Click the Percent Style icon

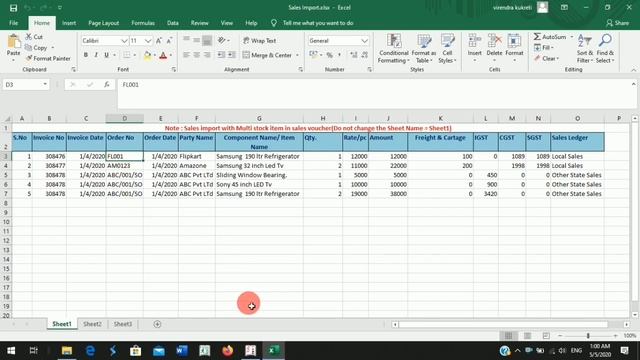329,55
